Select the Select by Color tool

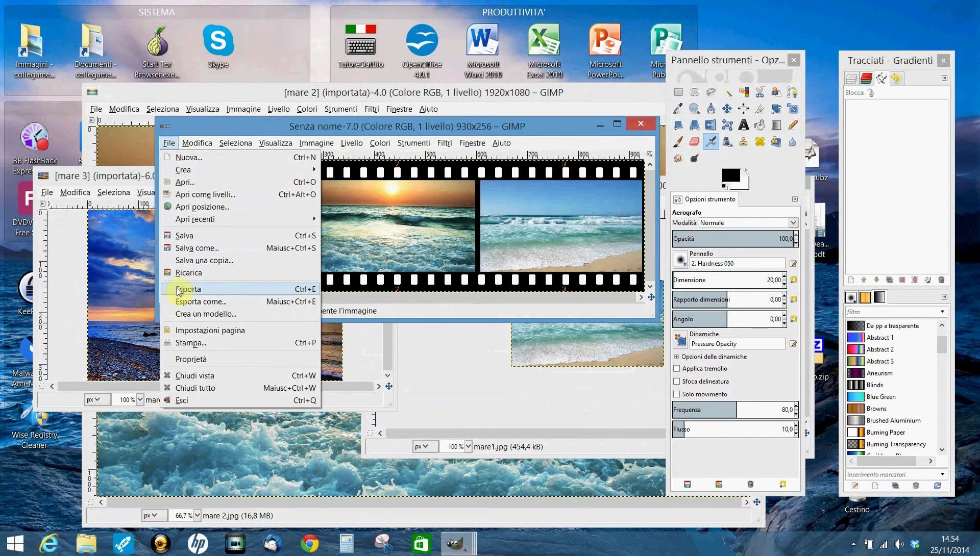pyautogui.click(x=744, y=92)
